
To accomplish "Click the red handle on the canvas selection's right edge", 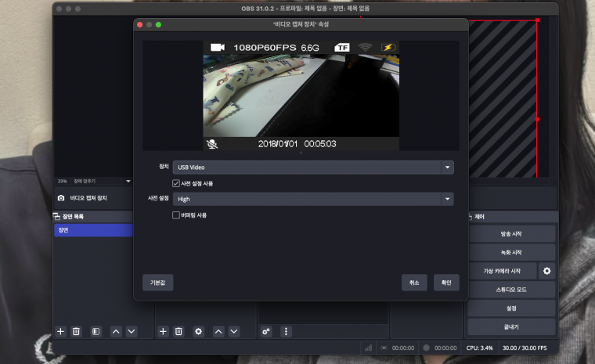I will [537, 119].
